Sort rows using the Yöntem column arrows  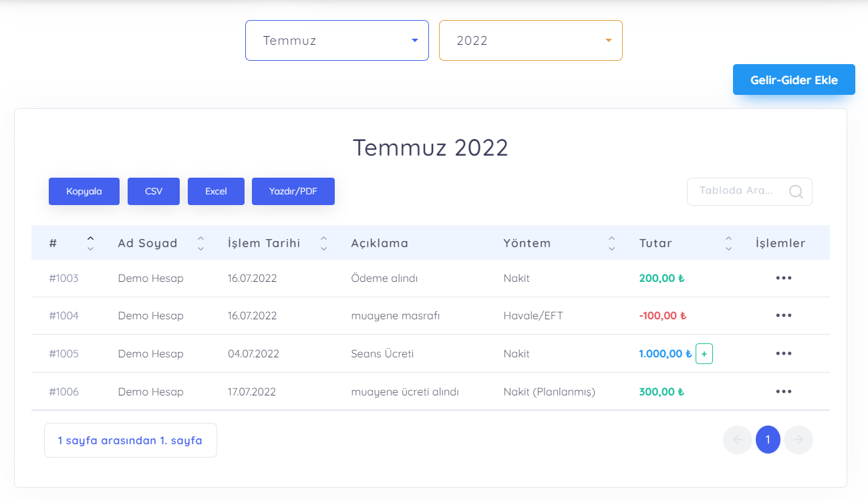611,243
